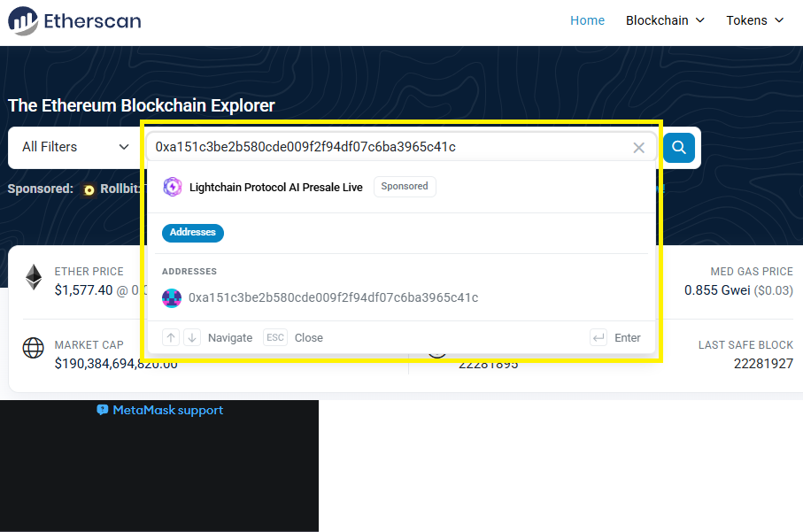The height and width of the screenshot is (532, 803).
Task: Click the up arrow navigate key
Action: click(171, 338)
